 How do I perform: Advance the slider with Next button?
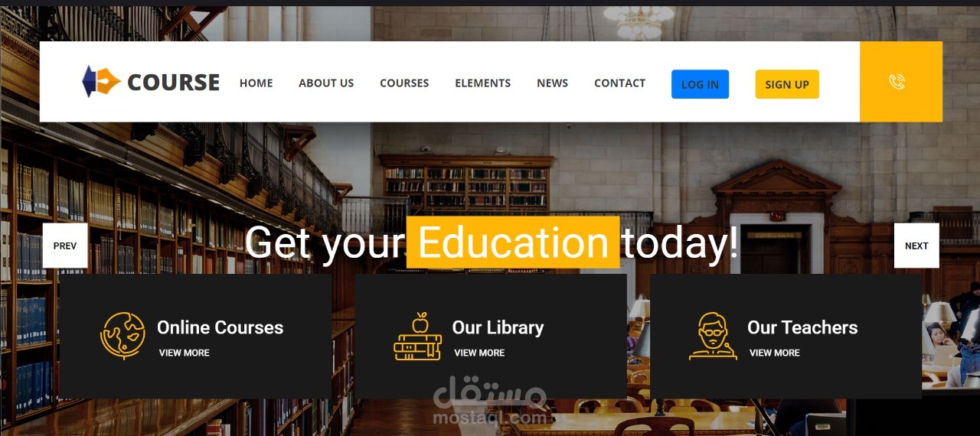pyautogui.click(x=916, y=246)
